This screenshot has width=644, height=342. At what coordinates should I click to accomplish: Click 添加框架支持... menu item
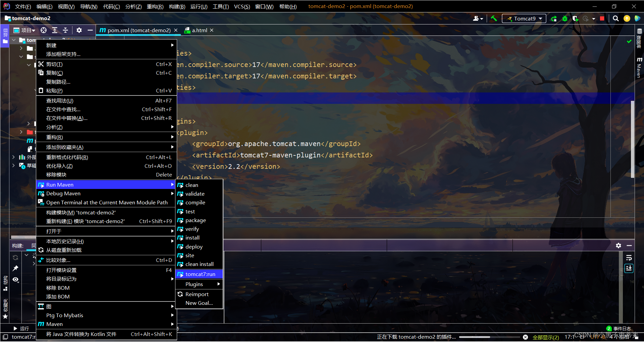pos(106,54)
